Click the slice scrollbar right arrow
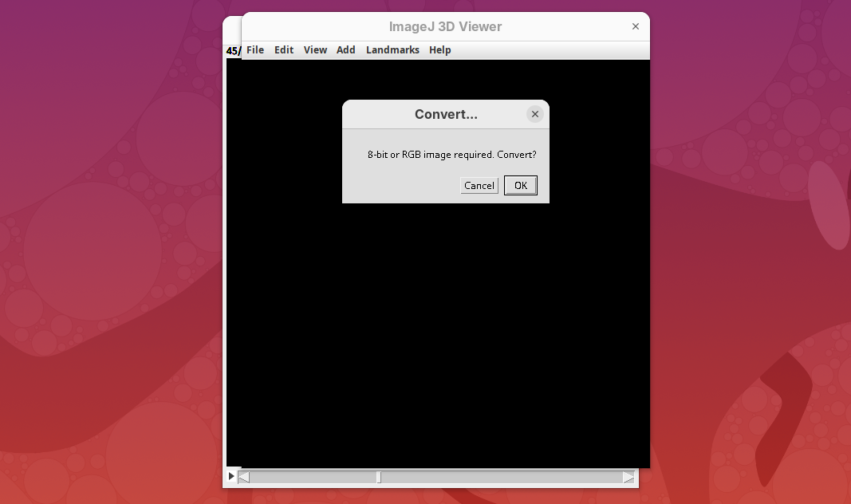 (628, 478)
